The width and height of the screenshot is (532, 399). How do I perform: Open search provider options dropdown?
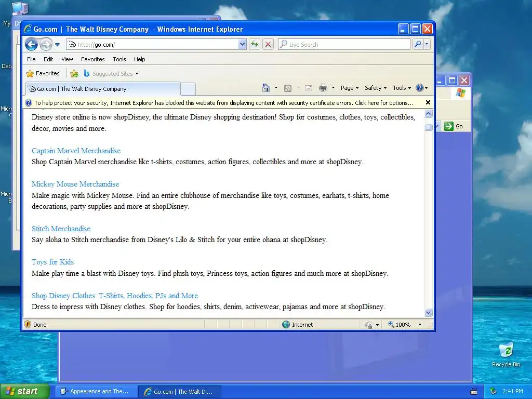[x=427, y=44]
